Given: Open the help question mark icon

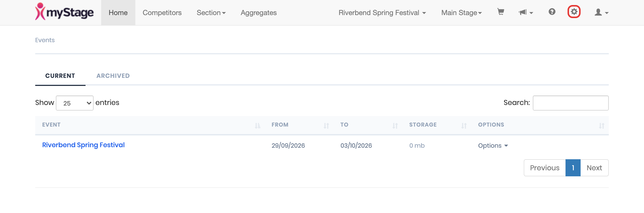Looking at the screenshot, I should (552, 12).
